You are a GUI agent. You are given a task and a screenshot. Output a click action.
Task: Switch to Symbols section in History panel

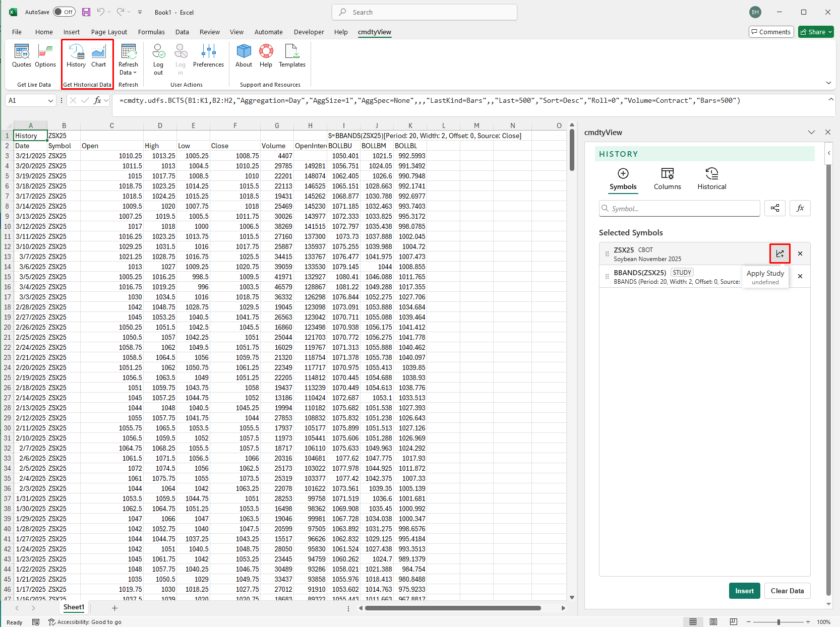[x=623, y=179]
